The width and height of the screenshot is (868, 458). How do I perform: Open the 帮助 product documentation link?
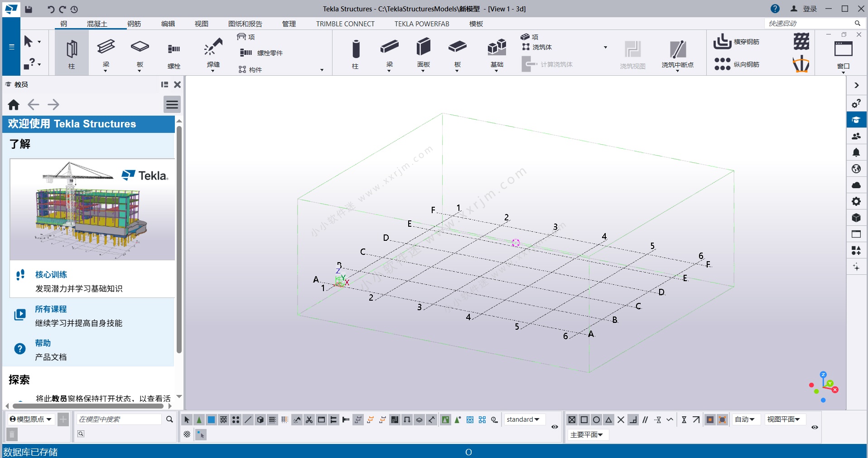43,343
